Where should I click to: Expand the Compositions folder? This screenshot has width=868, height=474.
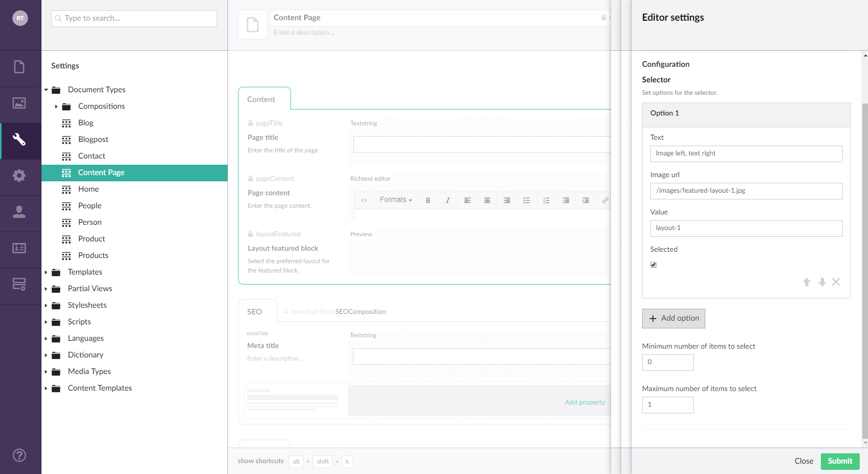tap(56, 107)
